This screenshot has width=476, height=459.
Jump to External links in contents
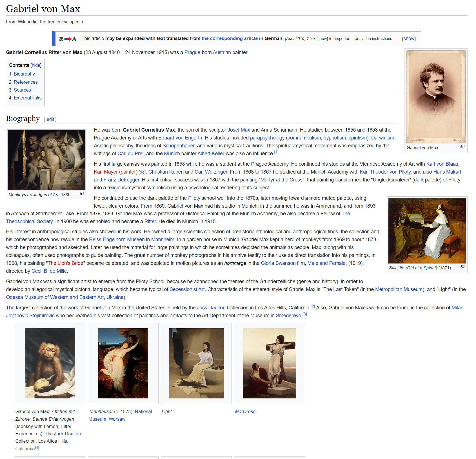(x=28, y=98)
